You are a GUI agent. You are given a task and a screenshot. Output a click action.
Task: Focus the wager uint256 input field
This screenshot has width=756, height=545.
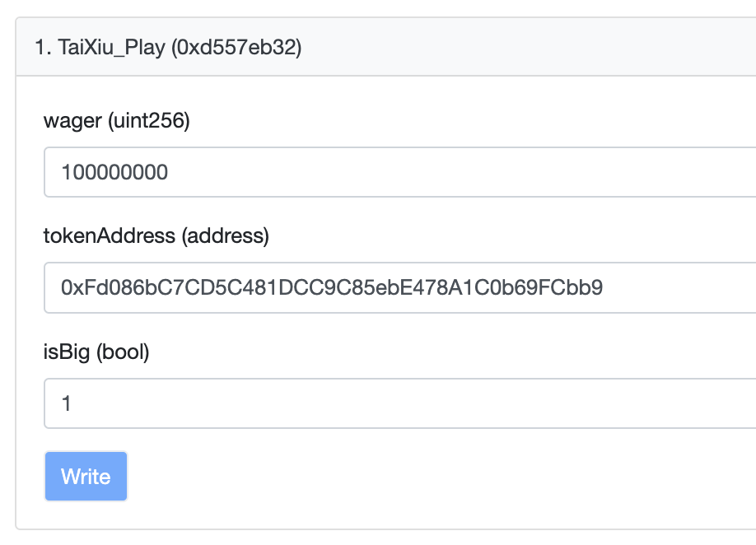coord(400,172)
